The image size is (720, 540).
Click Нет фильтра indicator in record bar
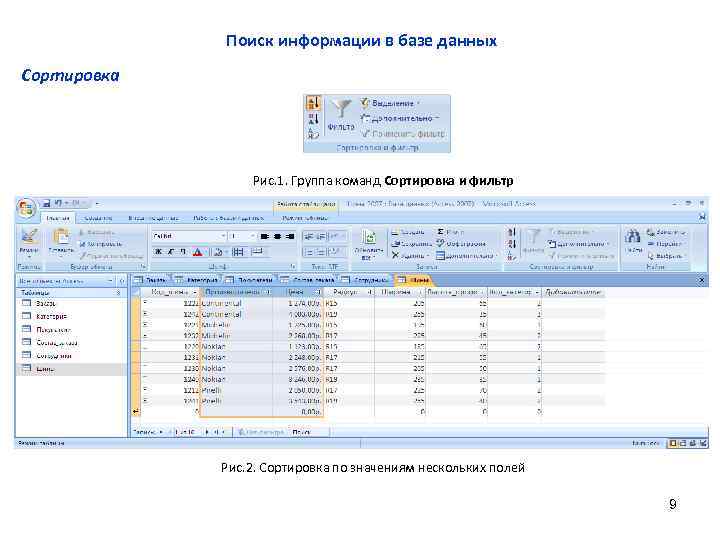pyautogui.click(x=260, y=432)
